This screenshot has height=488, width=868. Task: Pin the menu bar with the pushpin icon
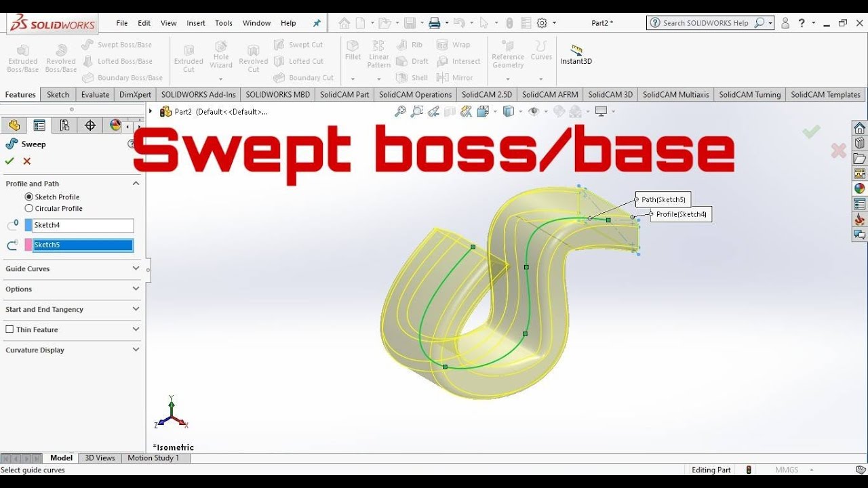coord(317,23)
